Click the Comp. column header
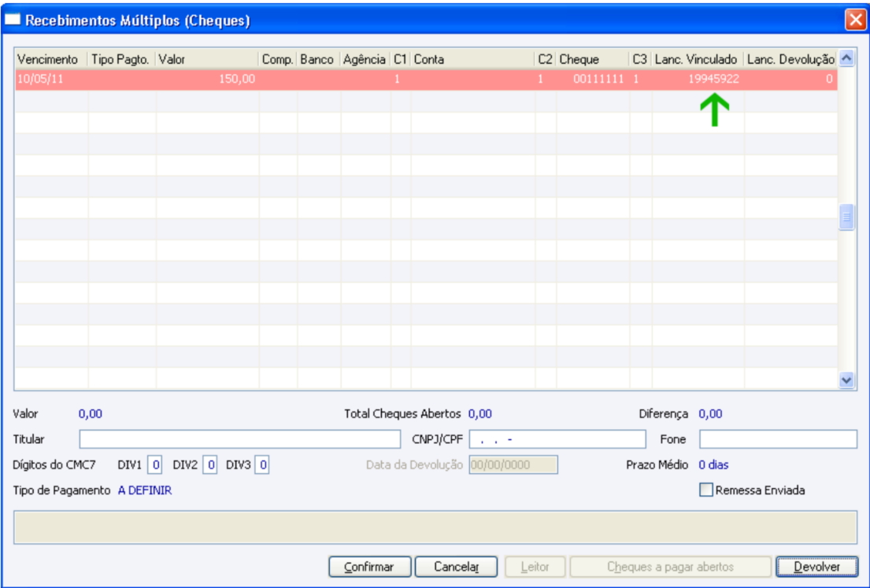The height and width of the screenshot is (588, 870). click(x=278, y=59)
